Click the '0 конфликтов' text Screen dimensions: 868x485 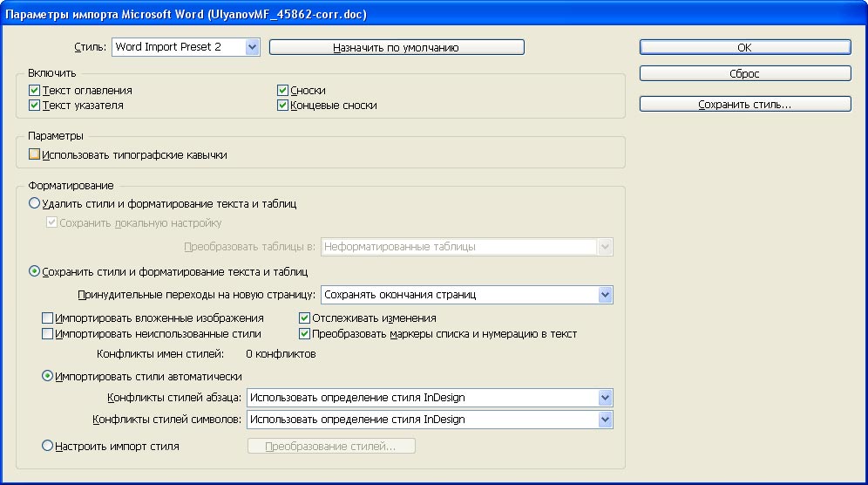[281, 353]
